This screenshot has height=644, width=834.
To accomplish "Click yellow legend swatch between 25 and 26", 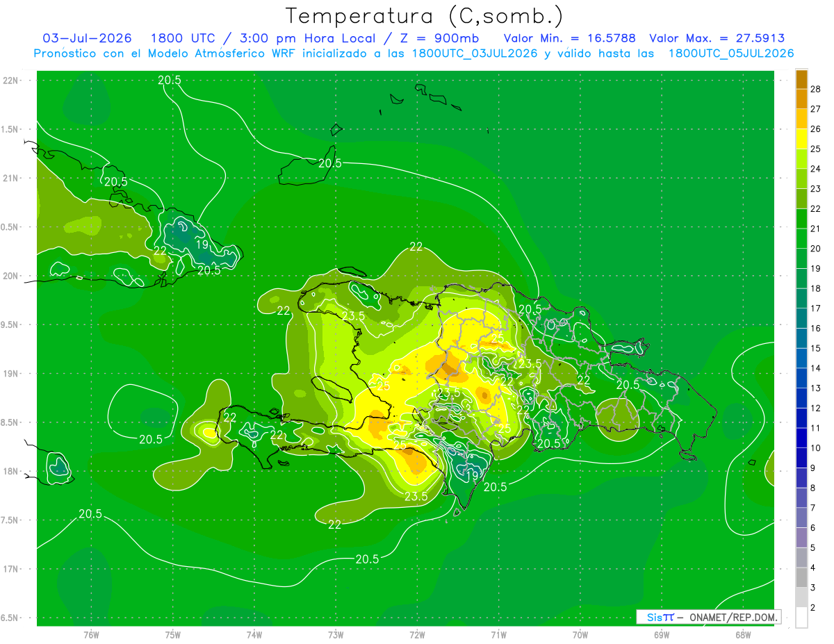I will click(x=801, y=138).
